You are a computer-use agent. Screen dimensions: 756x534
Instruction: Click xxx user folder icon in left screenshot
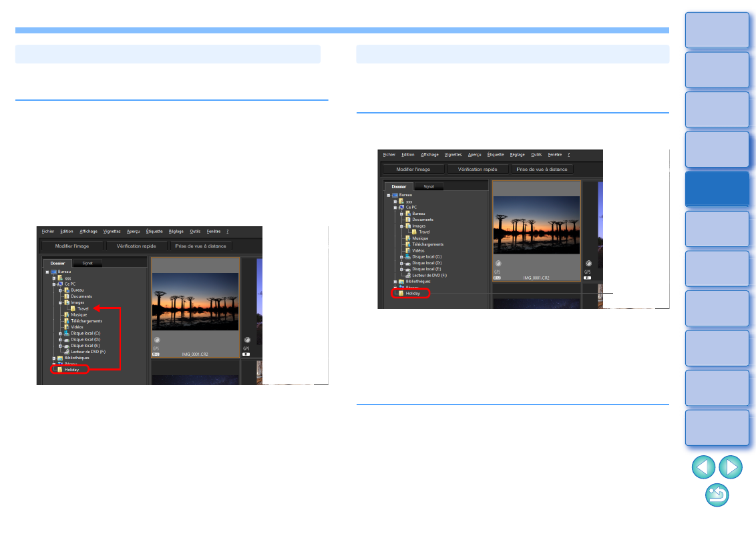point(60,278)
